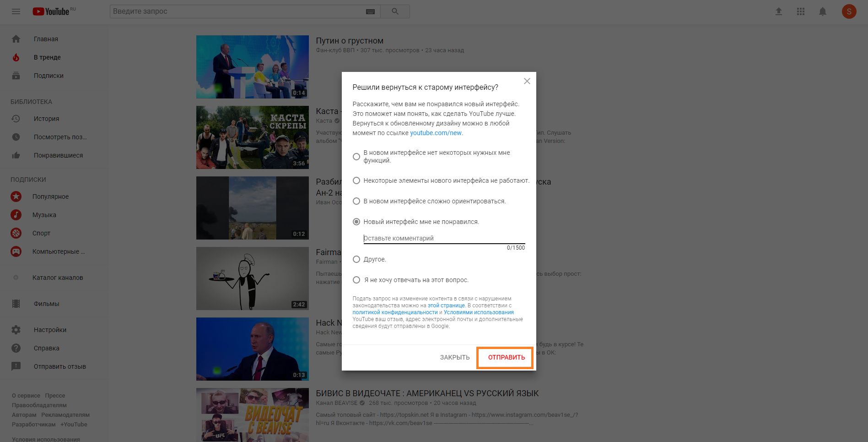Click the Подписки subscriptions icon
The height and width of the screenshot is (442, 868).
[16, 76]
